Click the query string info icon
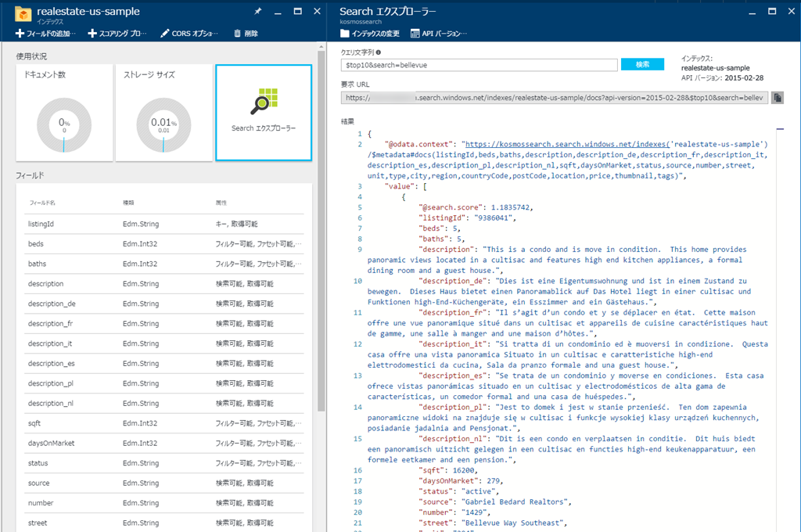 (379, 52)
